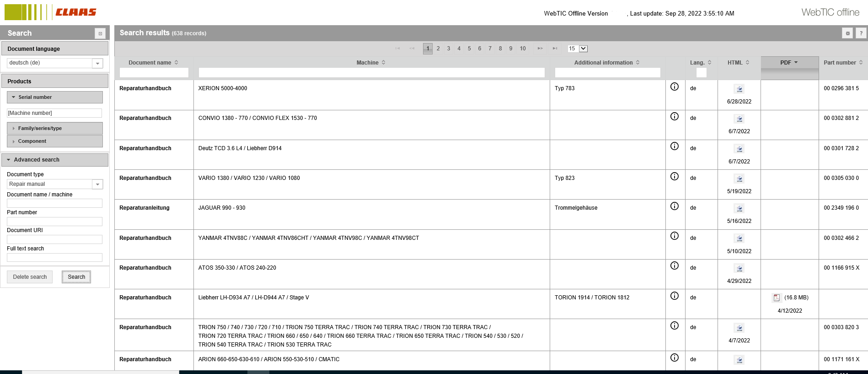Sort by Document name column

(x=154, y=63)
